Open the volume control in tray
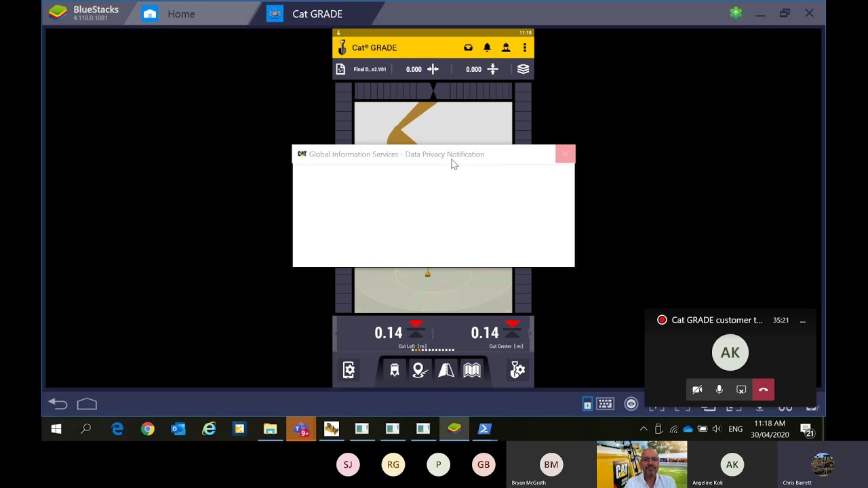868x488 pixels. pos(717,429)
